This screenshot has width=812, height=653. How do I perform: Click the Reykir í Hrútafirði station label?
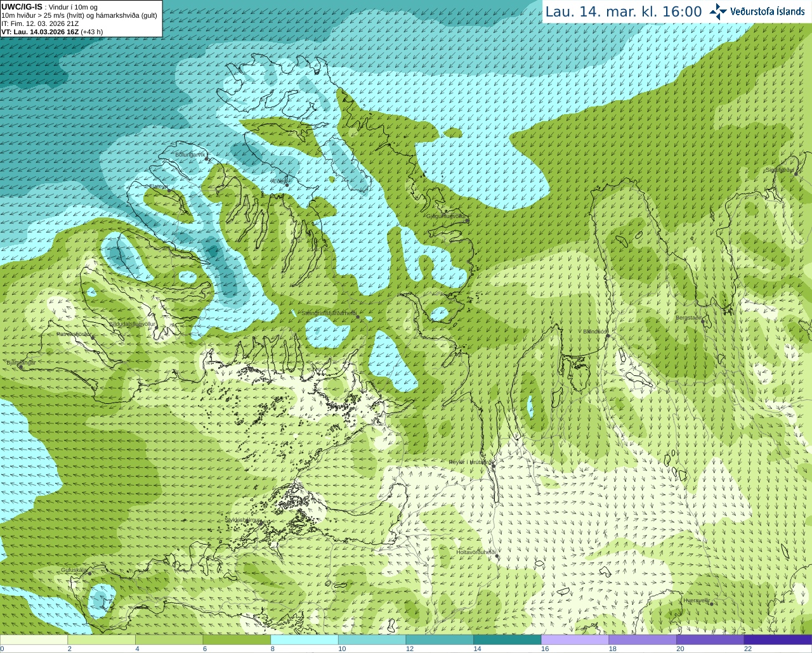470,462
